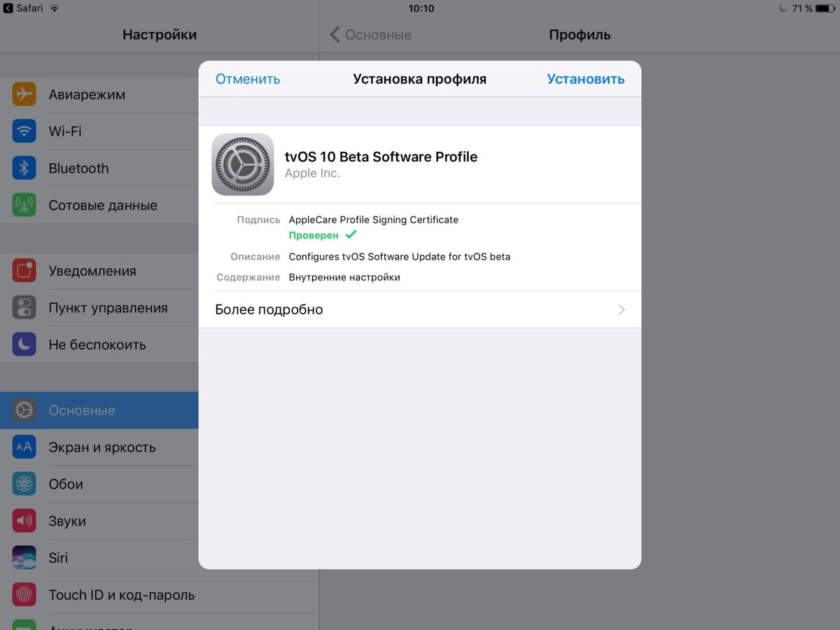
Task: Tap the 10:10 clock in status bar
Action: pyautogui.click(x=421, y=8)
